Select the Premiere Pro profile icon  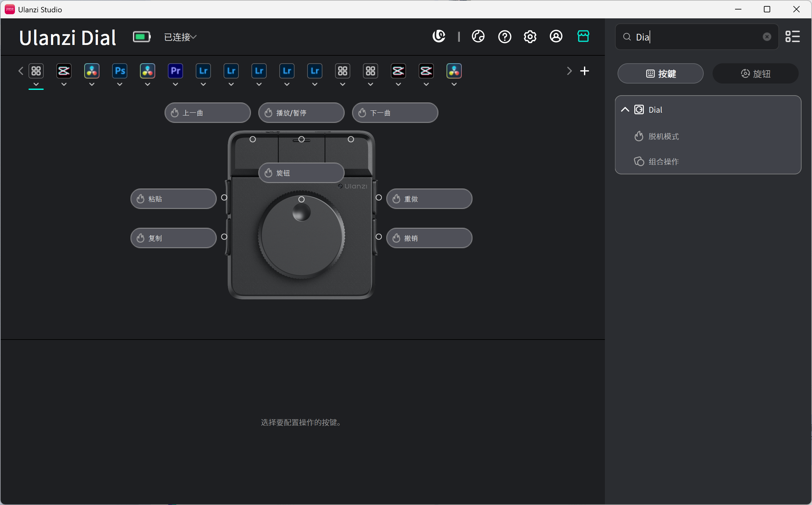175,71
